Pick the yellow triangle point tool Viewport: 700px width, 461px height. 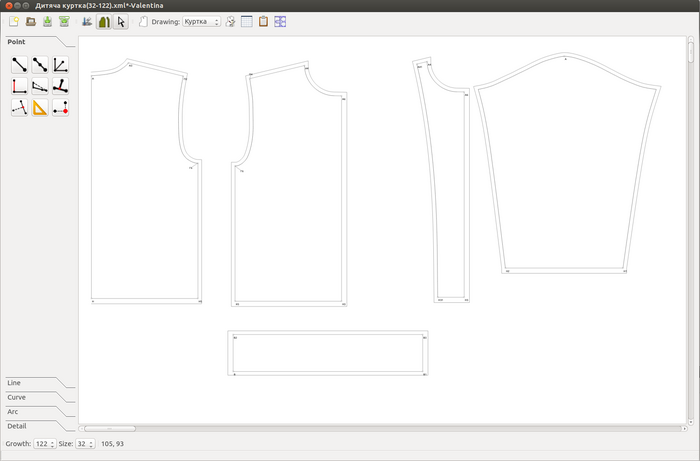coord(40,107)
